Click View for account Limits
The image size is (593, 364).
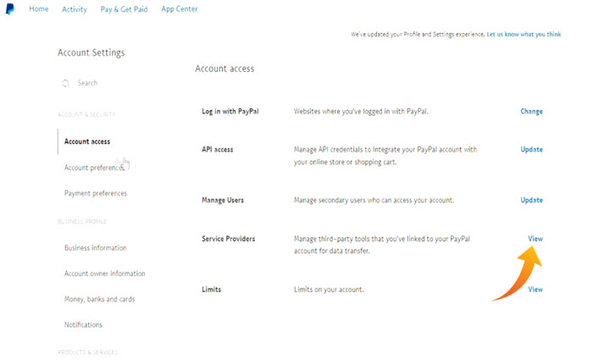(x=535, y=290)
